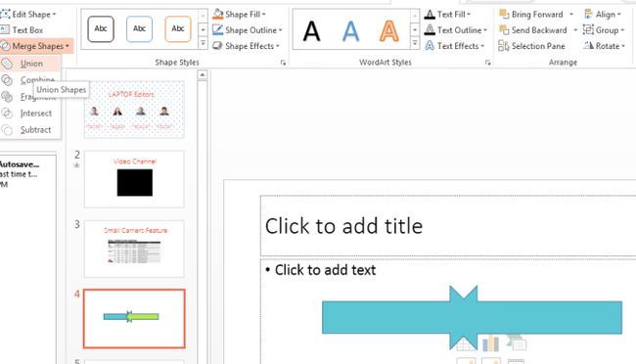
Task: Apply the blue outline Abc shape style
Action: [139, 28]
